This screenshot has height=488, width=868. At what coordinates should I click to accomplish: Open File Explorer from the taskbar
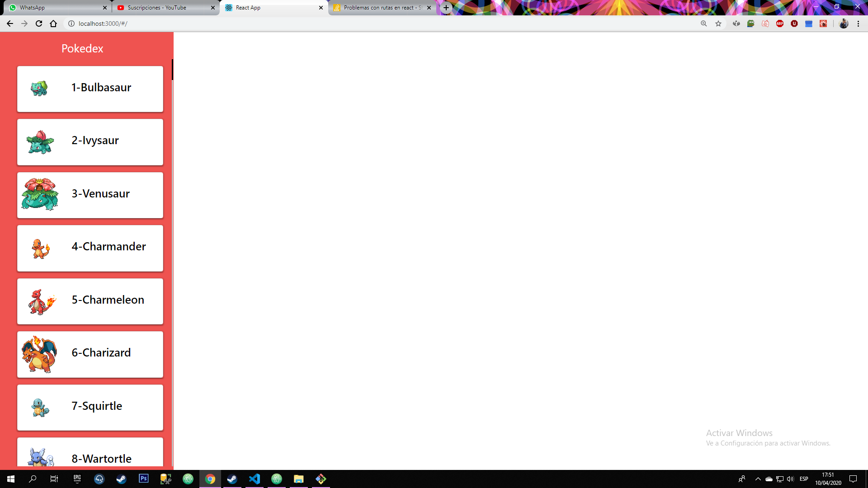(298, 479)
